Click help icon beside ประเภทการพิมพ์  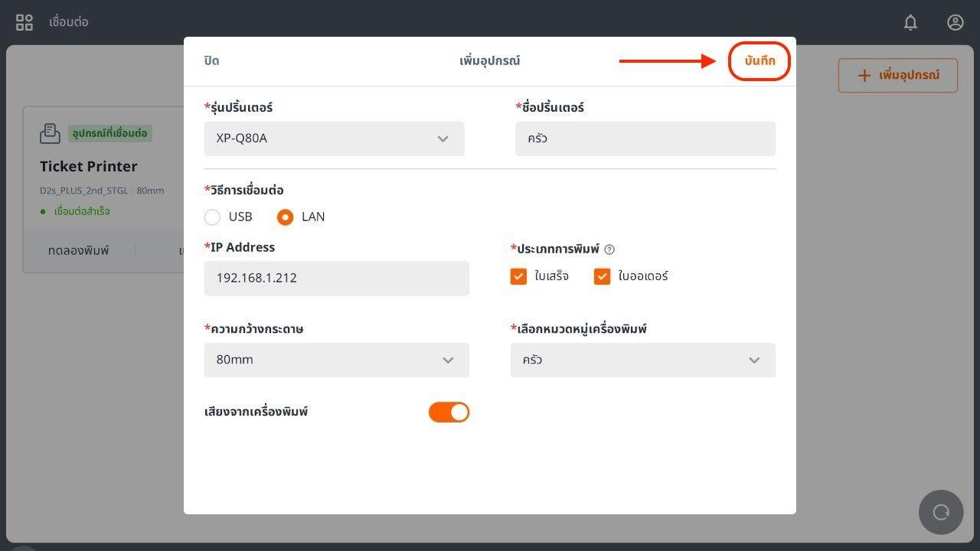click(x=609, y=249)
